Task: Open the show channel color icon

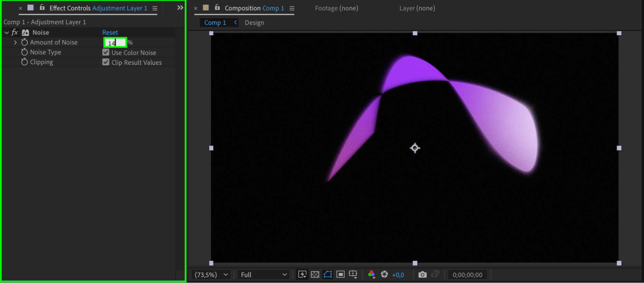Action: (371, 274)
